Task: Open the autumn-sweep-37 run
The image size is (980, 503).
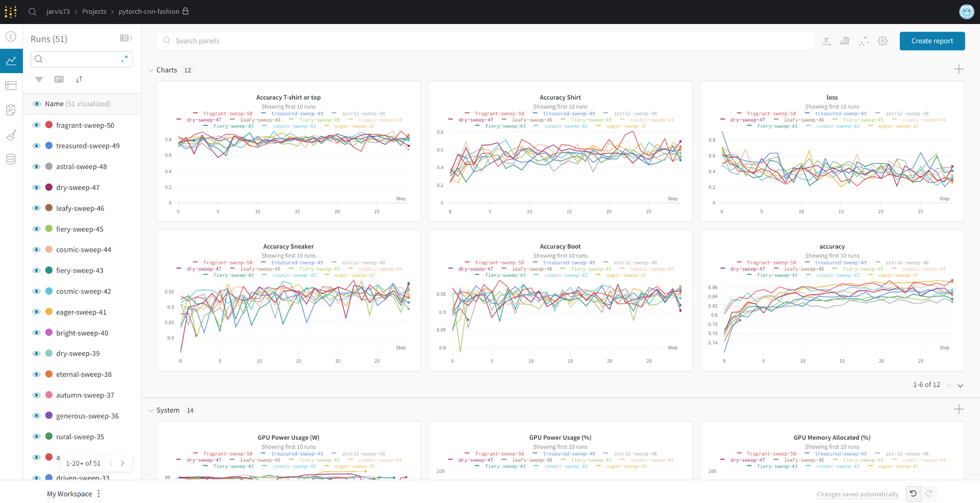Action: [x=85, y=395]
